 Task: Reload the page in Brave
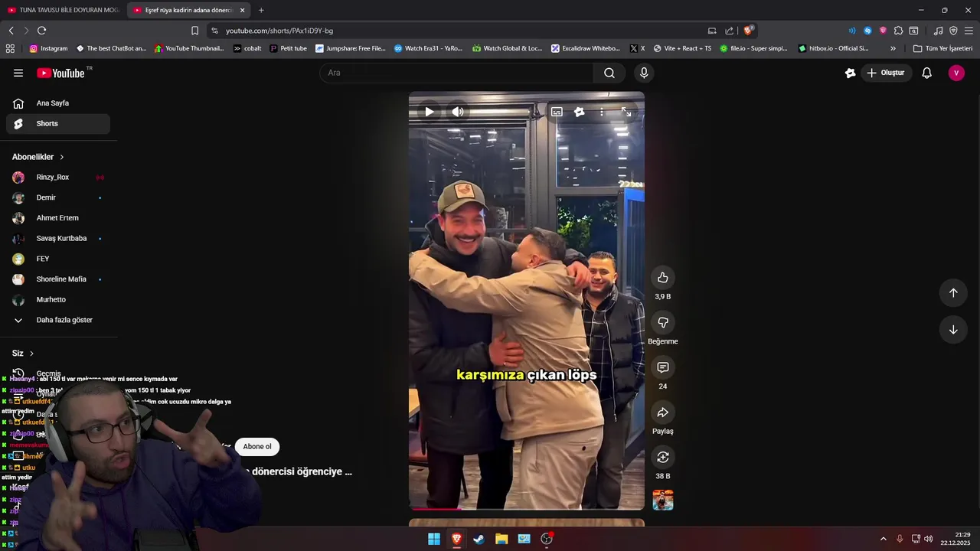(x=41, y=31)
